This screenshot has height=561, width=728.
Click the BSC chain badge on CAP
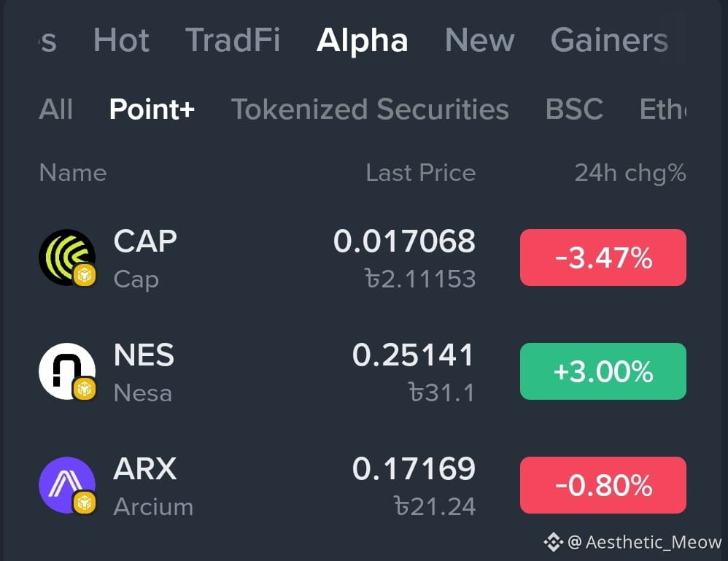click(85, 275)
